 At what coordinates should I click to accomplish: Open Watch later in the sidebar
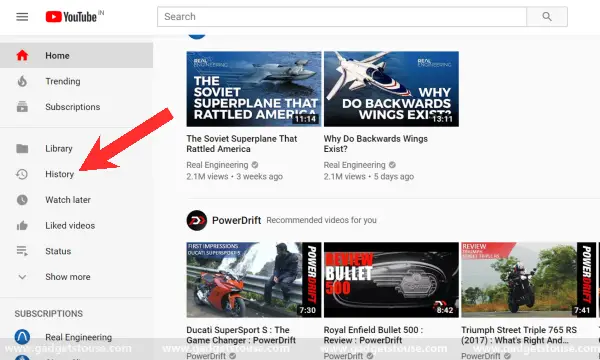click(77, 200)
